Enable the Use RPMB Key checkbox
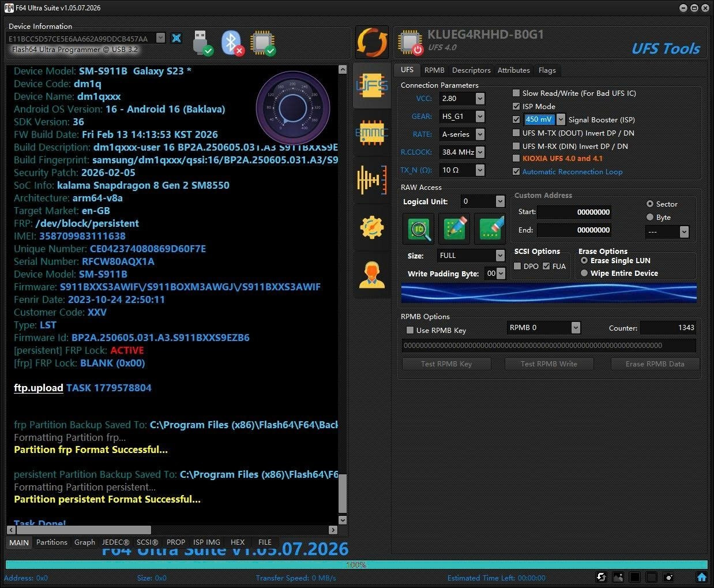 [410, 330]
